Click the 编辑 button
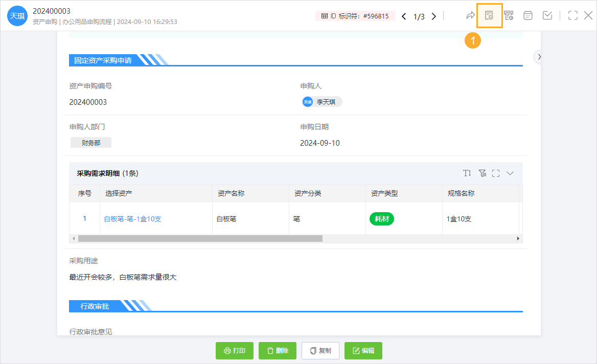The image size is (597, 364). tap(363, 351)
